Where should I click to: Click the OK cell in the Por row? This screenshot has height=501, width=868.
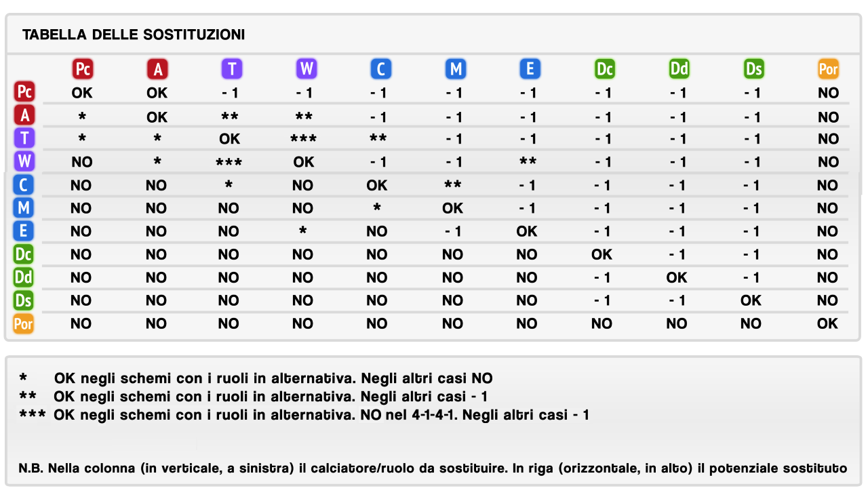827,323
